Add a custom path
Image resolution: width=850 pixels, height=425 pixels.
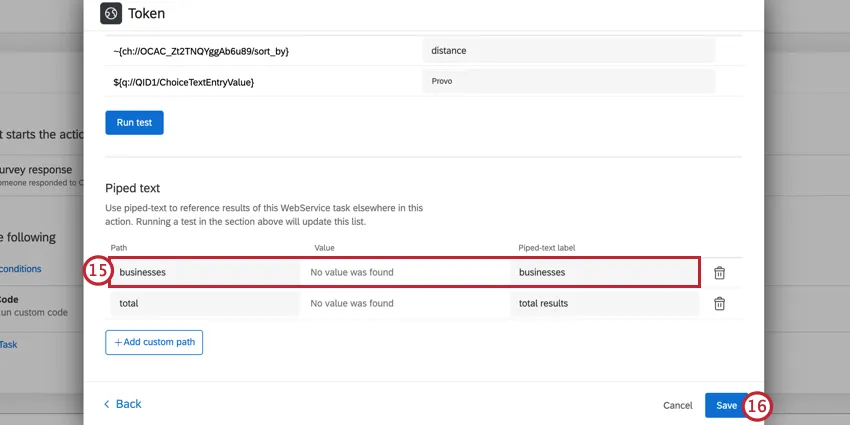(x=154, y=342)
